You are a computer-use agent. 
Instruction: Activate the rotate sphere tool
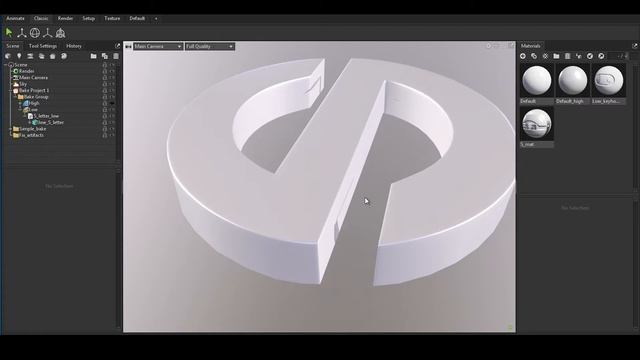(x=35, y=33)
